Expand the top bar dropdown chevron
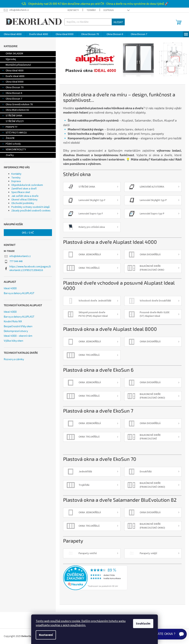The height and width of the screenshot is (644, 189). pos(128,10)
